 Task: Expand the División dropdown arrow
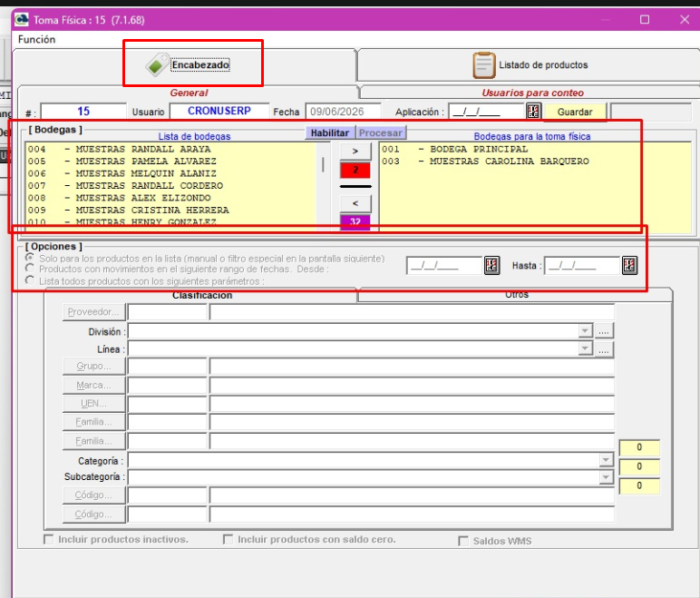[x=585, y=331]
